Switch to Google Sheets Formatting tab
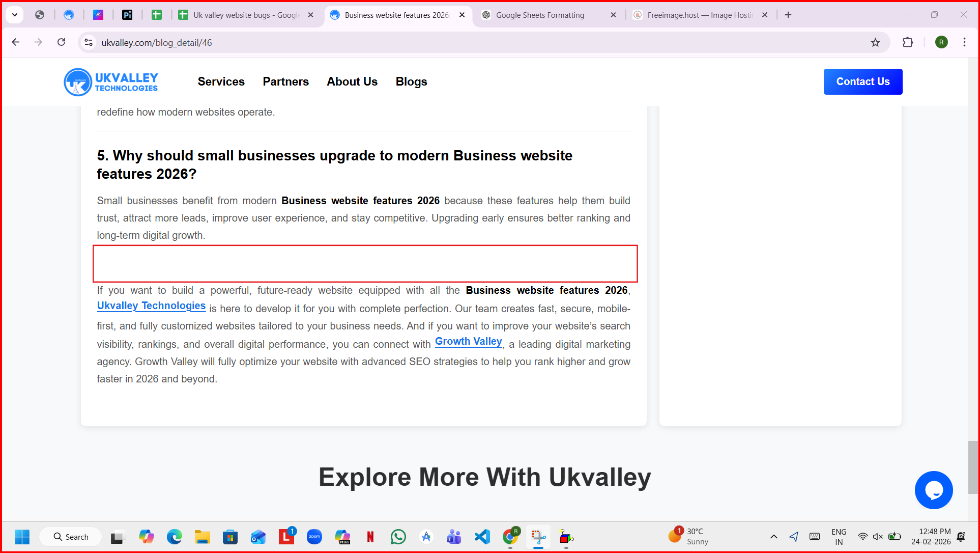Viewport: 980px width, 553px height. (540, 15)
